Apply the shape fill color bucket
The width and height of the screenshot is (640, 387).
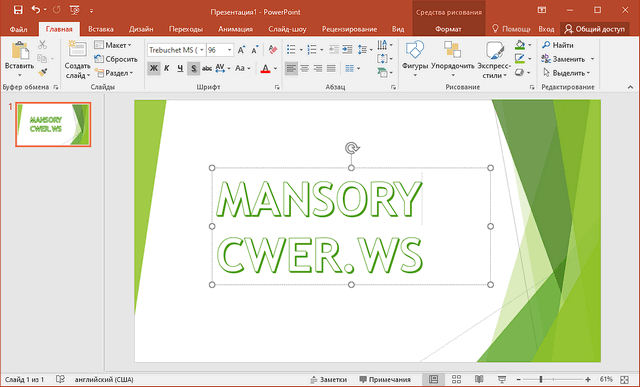(520, 45)
